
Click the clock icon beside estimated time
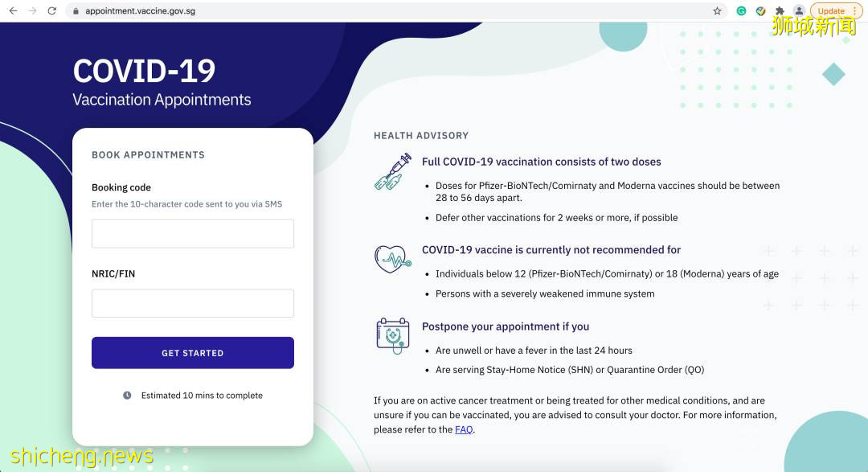click(127, 396)
